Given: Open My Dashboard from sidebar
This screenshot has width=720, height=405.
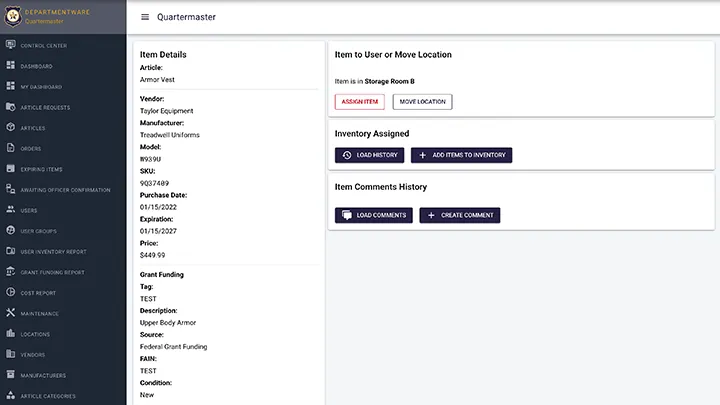Looking at the screenshot, I should [x=41, y=87].
